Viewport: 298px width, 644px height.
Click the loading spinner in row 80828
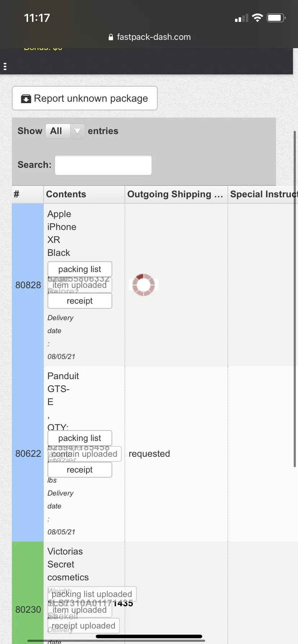click(x=144, y=285)
